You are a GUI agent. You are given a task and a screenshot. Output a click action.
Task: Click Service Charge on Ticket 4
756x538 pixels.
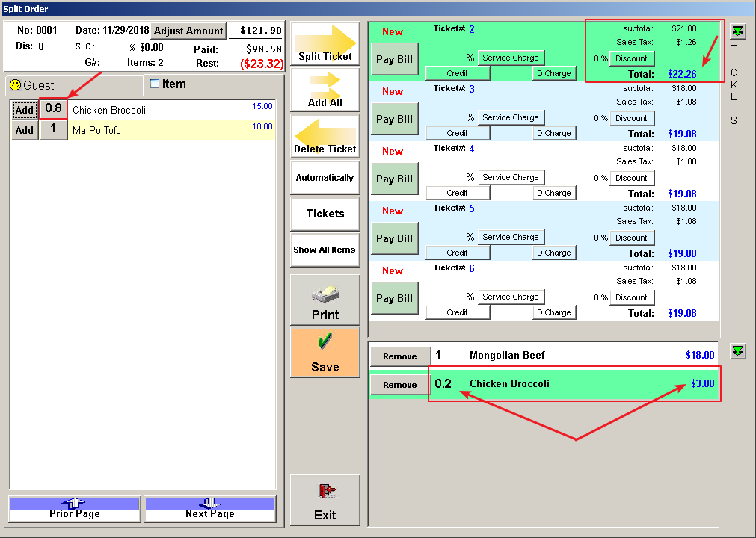[511, 177]
